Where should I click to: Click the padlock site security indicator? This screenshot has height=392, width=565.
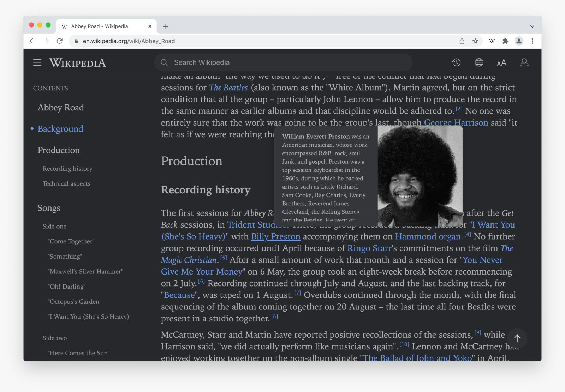76,41
